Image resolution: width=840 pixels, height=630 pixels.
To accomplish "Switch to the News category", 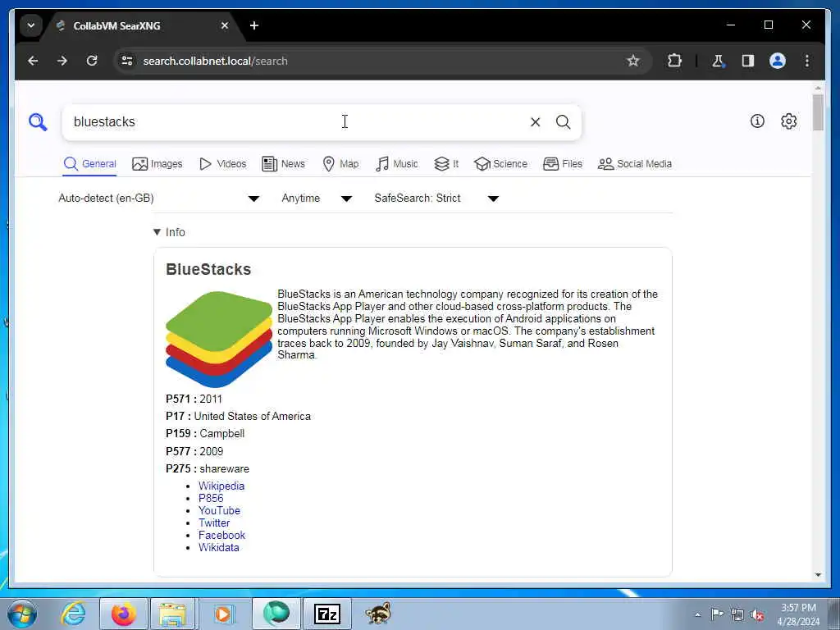I will (x=283, y=164).
